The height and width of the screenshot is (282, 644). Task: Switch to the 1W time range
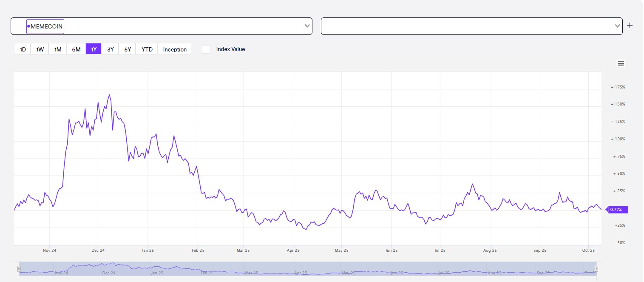40,49
